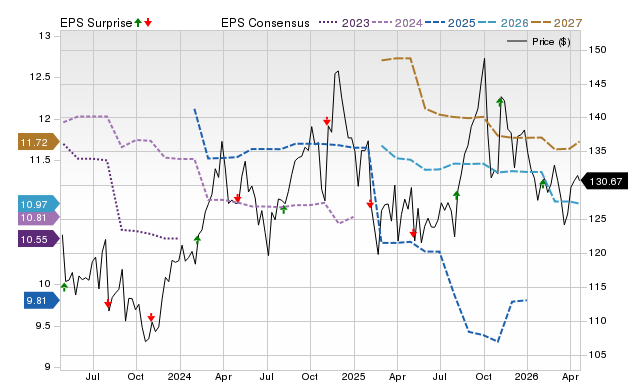The height and width of the screenshot is (382, 640).
Task: Select the red surprise arrow for November 2023
Action: [x=151, y=317]
